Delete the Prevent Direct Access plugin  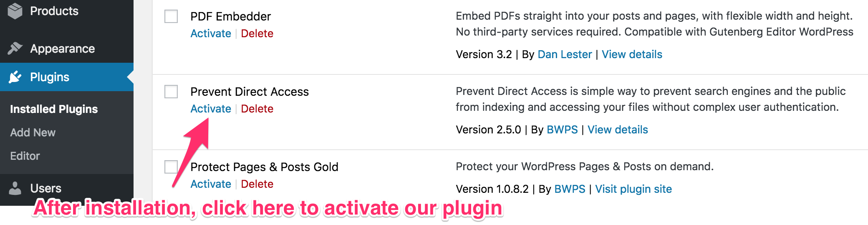point(257,109)
